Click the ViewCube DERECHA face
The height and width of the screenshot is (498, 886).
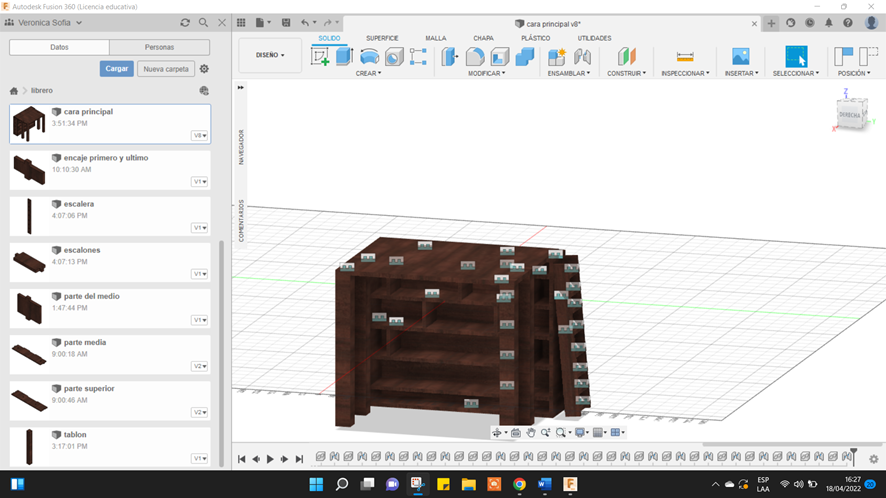[x=850, y=115]
